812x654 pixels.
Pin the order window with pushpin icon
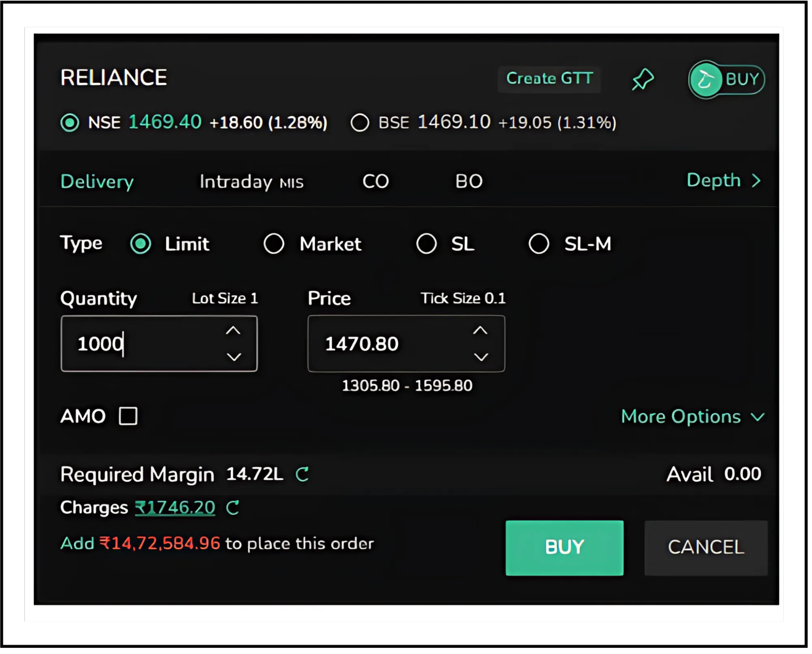point(643,79)
